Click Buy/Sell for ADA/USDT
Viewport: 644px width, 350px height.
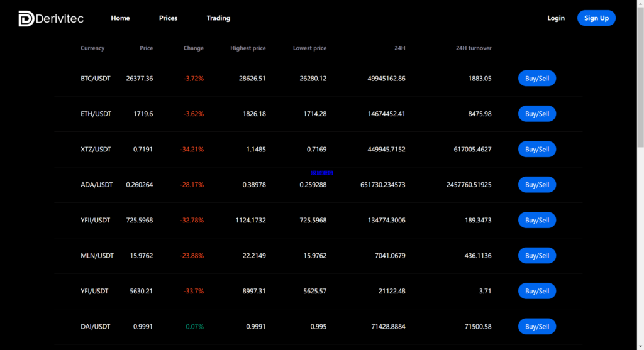[x=536, y=185]
